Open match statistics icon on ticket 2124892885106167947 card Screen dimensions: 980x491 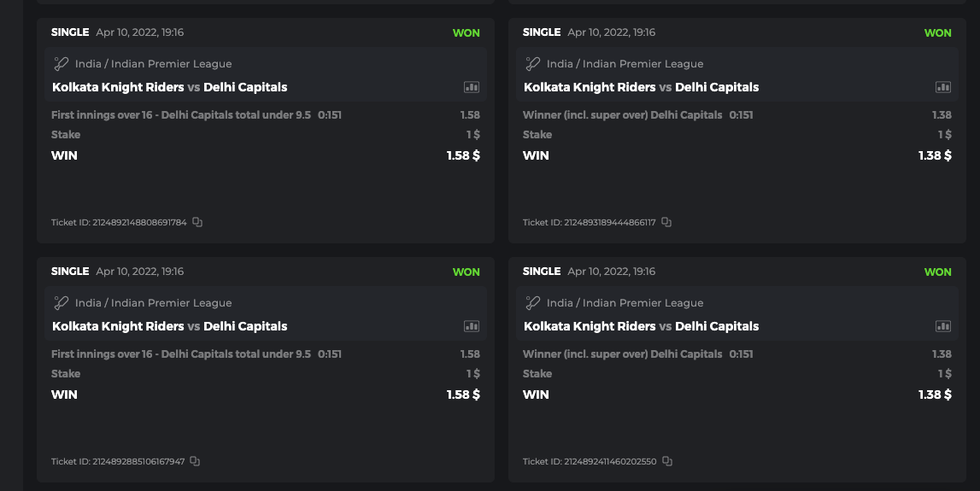(x=472, y=326)
